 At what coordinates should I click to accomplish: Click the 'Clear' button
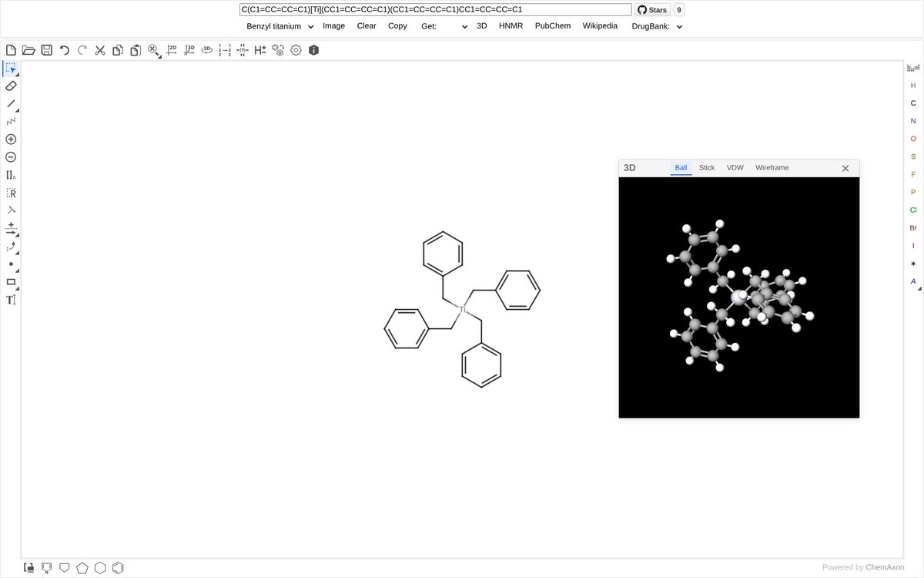367,25
